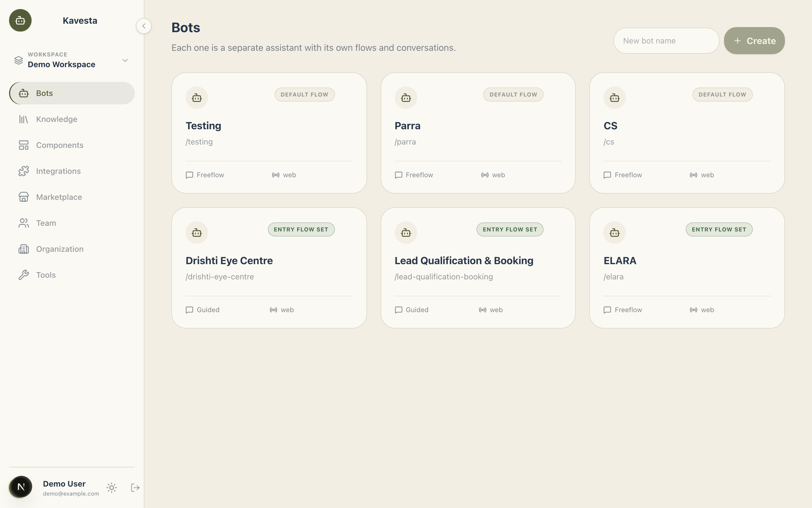
Task: Open the Parra bot title
Action: (x=407, y=126)
